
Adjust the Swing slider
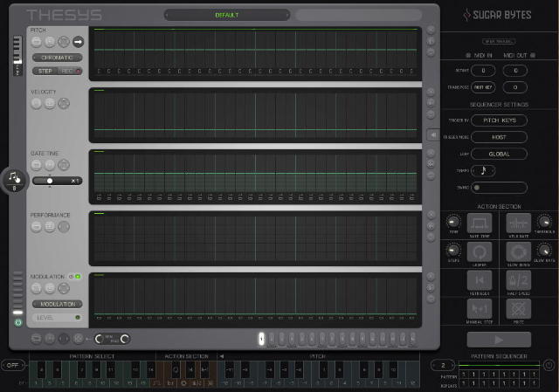point(499,188)
